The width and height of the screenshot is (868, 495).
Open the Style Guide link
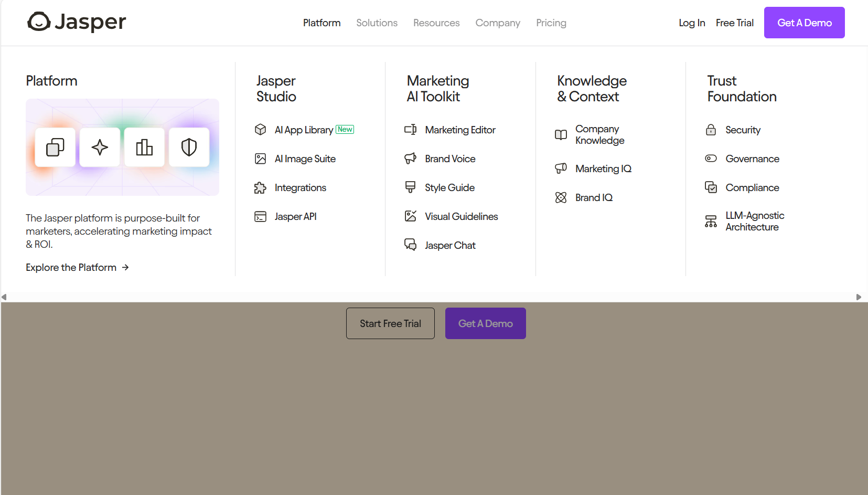point(449,187)
